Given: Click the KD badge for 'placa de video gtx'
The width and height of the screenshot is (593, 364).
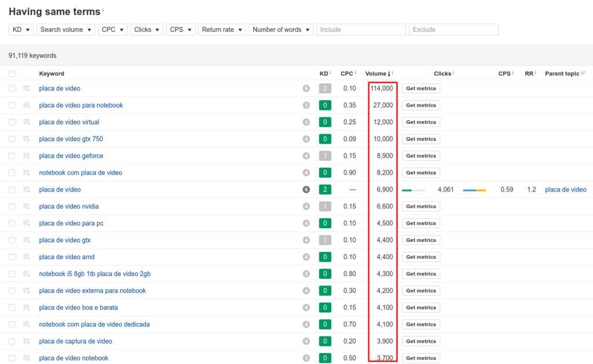Looking at the screenshot, I should coord(325,240).
